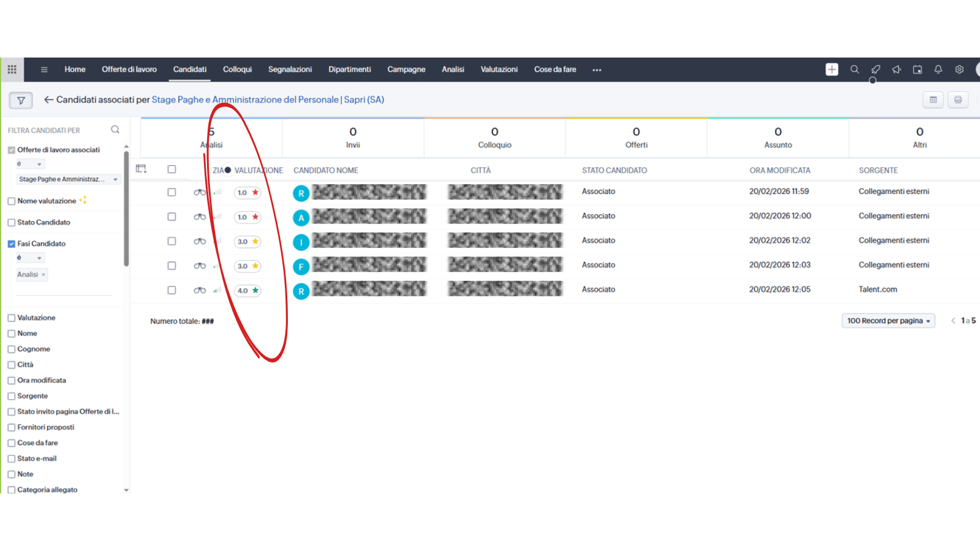
Task: Open the three-dots more modules menu
Action: point(597,70)
